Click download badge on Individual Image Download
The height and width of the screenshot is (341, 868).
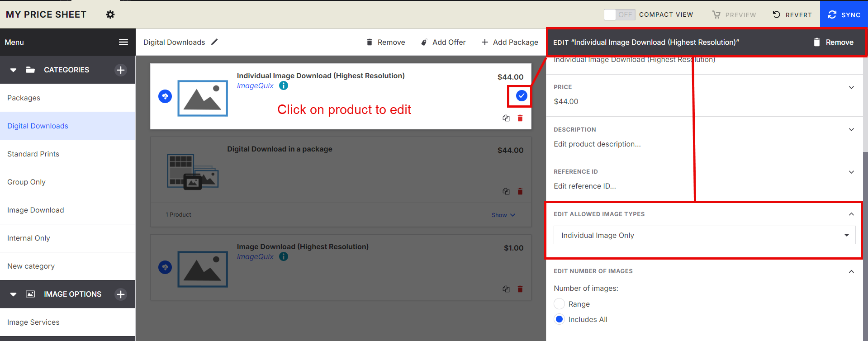[165, 96]
